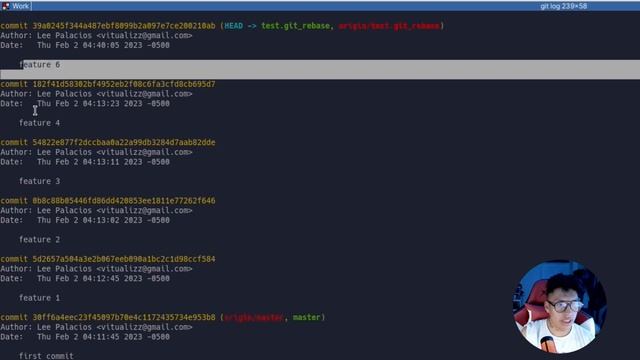Click commit hash 54822e877f2dccbaa0a22a99db3284d7aab82dde
The image size is (640, 360).
click(x=124, y=142)
